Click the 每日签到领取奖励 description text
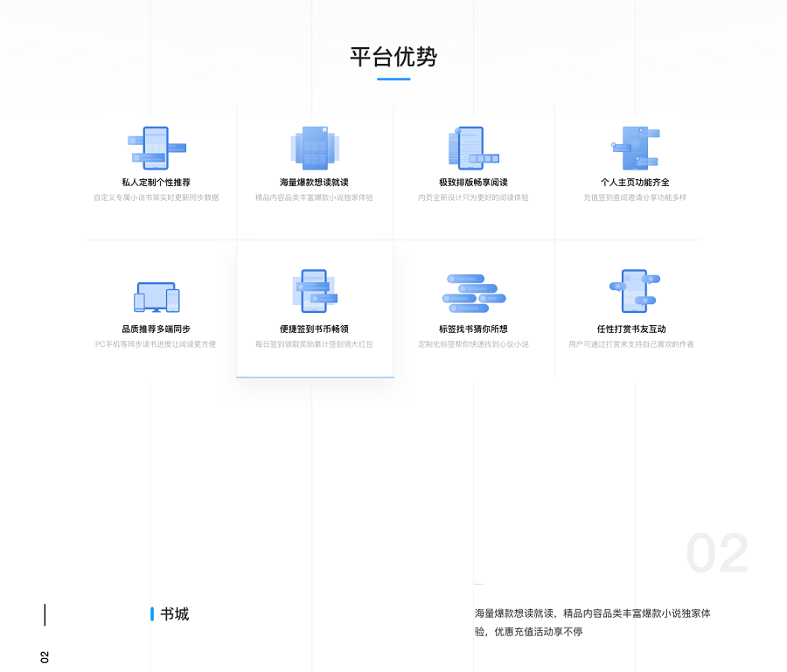The image size is (787, 672). [314, 344]
